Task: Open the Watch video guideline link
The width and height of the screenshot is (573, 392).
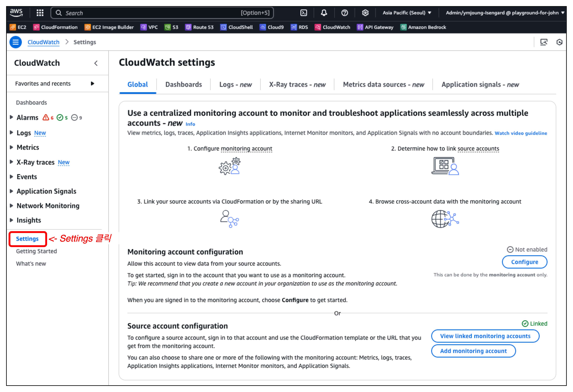Action: click(x=521, y=133)
